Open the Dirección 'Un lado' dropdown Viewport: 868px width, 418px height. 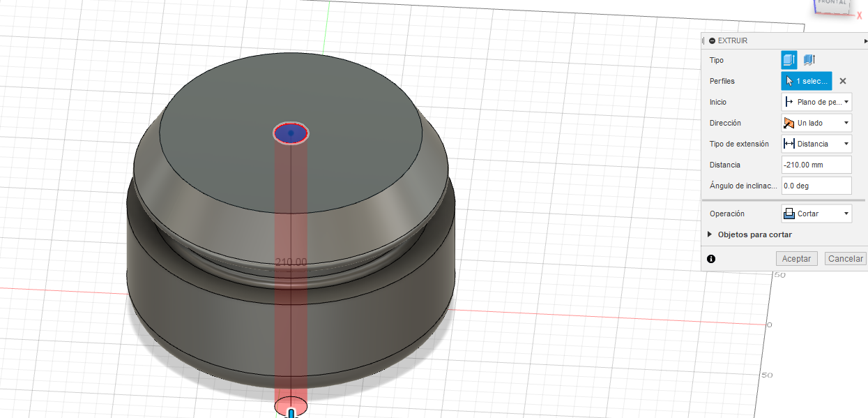(816, 123)
